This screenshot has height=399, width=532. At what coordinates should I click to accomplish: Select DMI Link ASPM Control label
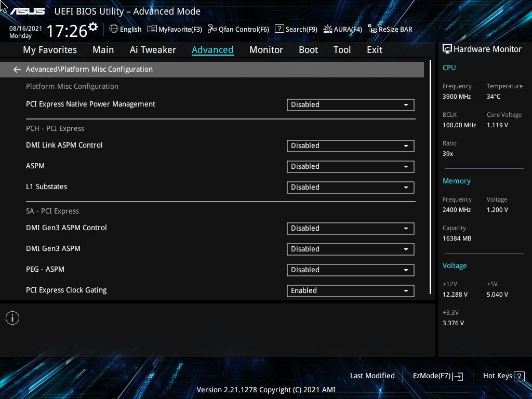pos(64,145)
